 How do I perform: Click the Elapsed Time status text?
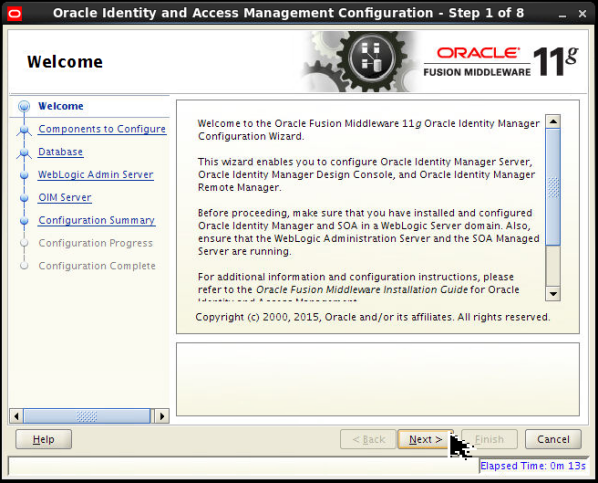533,466
